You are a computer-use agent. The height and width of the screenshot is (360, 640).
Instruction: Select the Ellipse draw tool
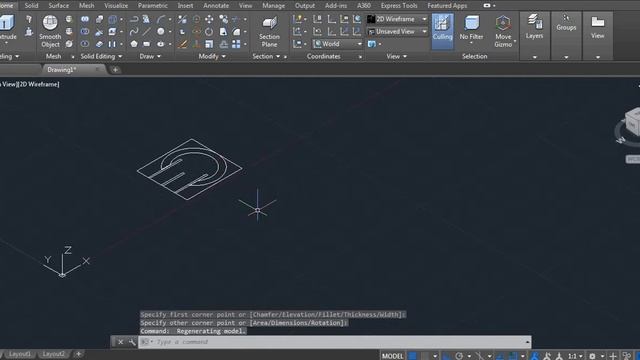[x=161, y=44]
